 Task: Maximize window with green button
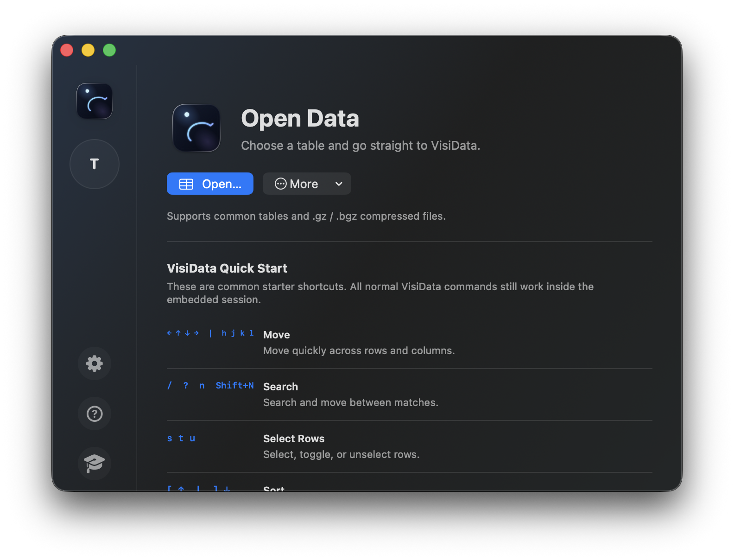click(109, 50)
